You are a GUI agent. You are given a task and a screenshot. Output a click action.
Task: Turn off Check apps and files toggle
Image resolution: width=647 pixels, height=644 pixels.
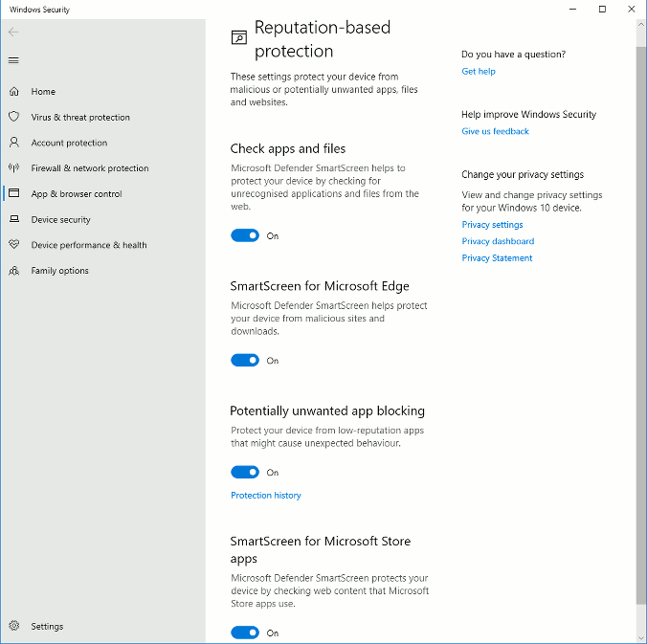(245, 235)
